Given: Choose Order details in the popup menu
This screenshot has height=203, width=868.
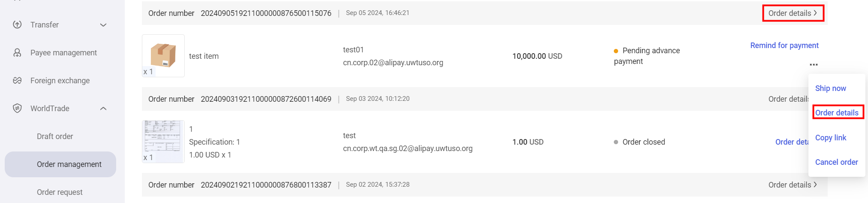Looking at the screenshot, I should click(x=837, y=113).
